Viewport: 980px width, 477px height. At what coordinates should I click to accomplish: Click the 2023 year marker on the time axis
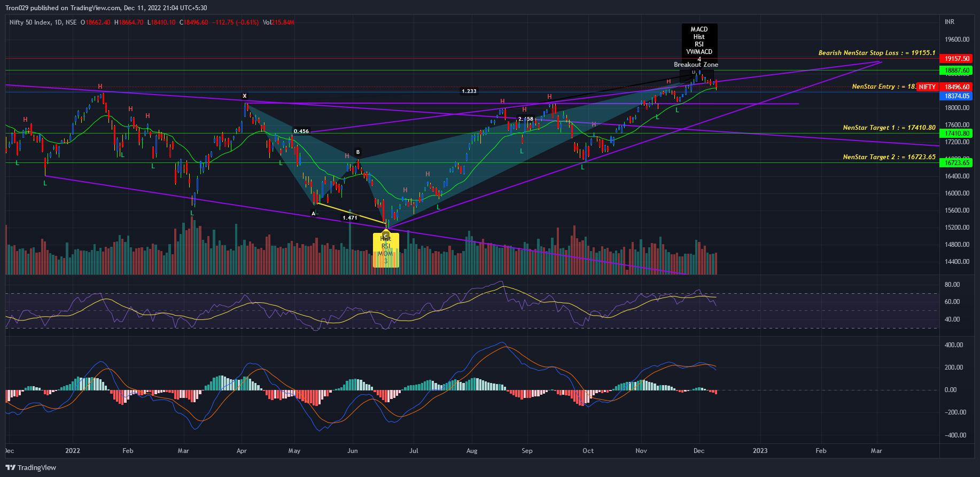pos(760,451)
